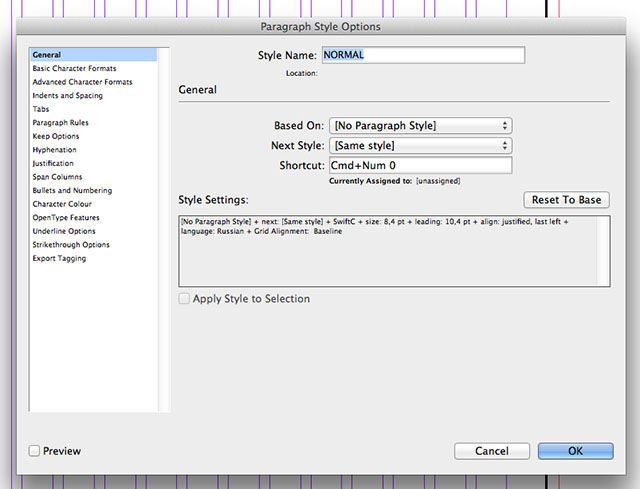Image resolution: width=640 pixels, height=489 pixels.
Task: Select the Tabs category
Action: coord(41,109)
